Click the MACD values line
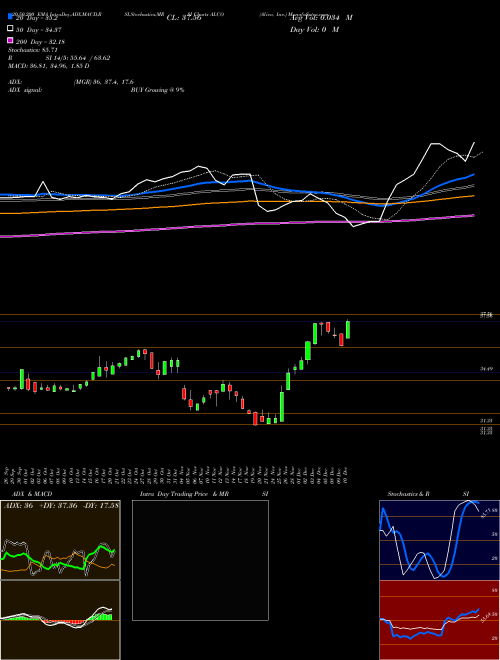The width and height of the screenshot is (500, 660). point(48,66)
